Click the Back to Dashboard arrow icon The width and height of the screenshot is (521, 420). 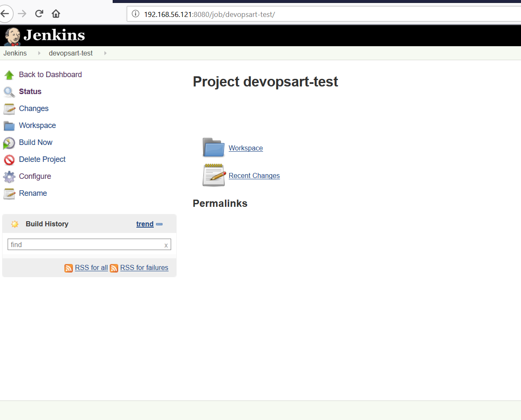pos(9,75)
